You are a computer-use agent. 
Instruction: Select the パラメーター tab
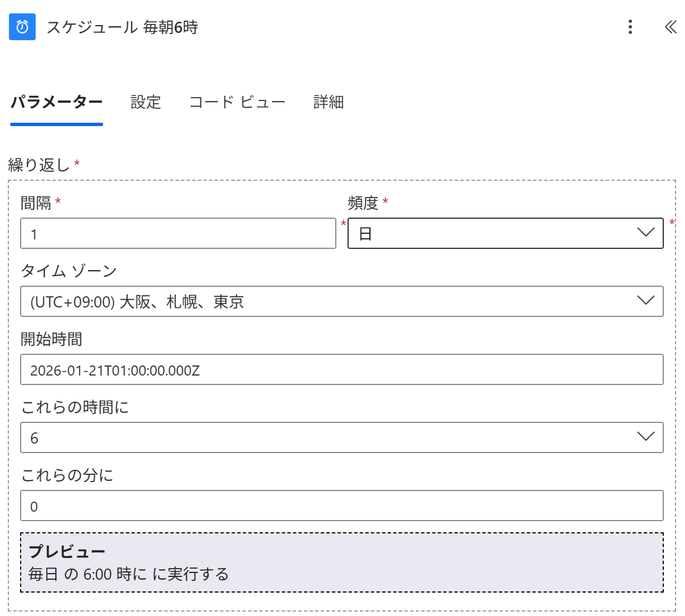click(56, 102)
